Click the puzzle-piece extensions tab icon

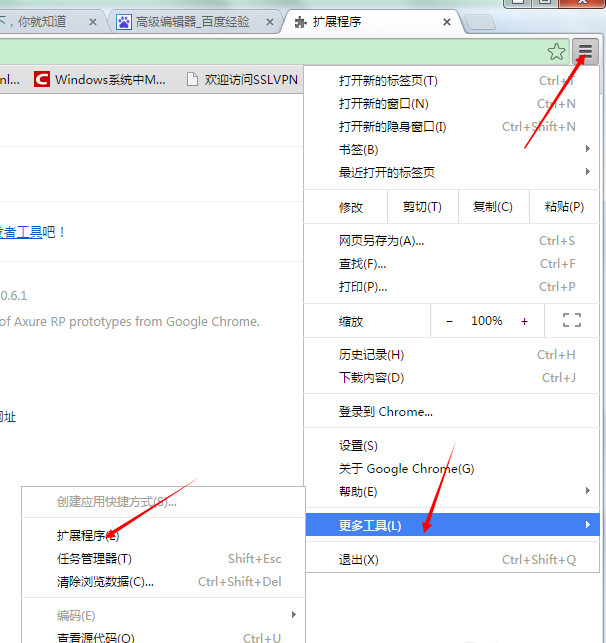tap(301, 22)
